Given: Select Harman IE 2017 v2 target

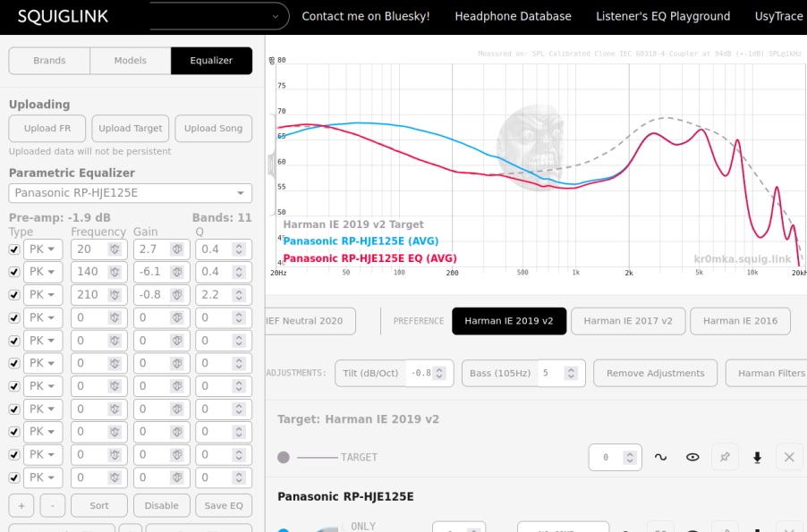Looking at the screenshot, I should [x=628, y=321].
